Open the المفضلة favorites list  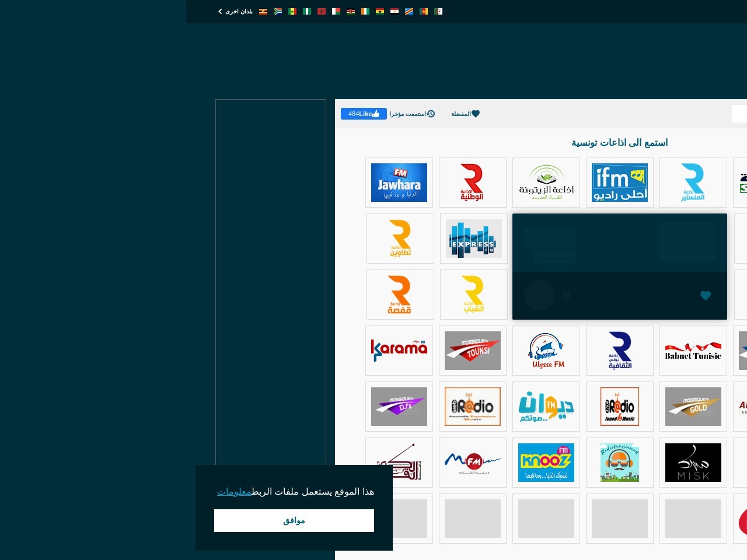(x=465, y=114)
